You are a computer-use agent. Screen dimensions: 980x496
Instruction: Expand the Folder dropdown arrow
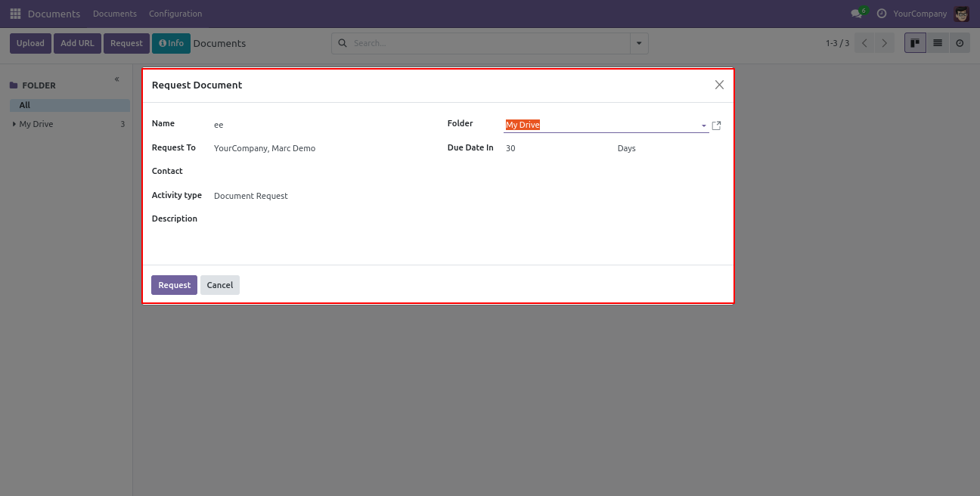tap(703, 126)
